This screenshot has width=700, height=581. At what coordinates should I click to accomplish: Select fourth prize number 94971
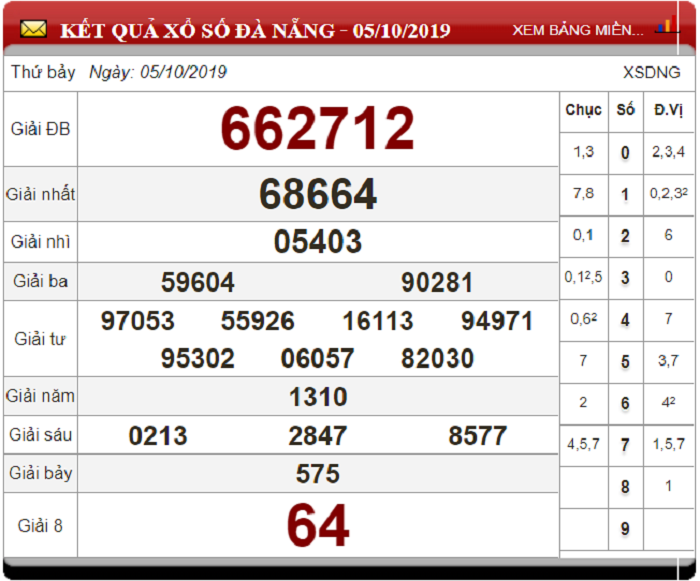tap(497, 321)
